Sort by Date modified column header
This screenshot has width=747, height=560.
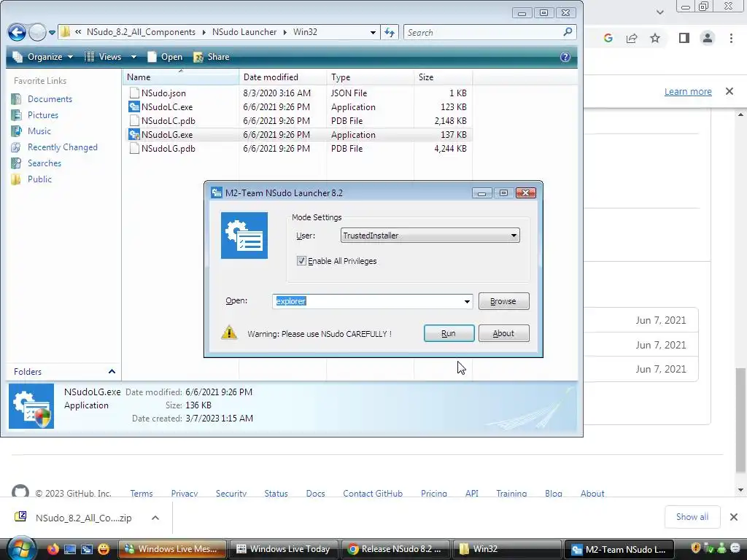[283, 77]
